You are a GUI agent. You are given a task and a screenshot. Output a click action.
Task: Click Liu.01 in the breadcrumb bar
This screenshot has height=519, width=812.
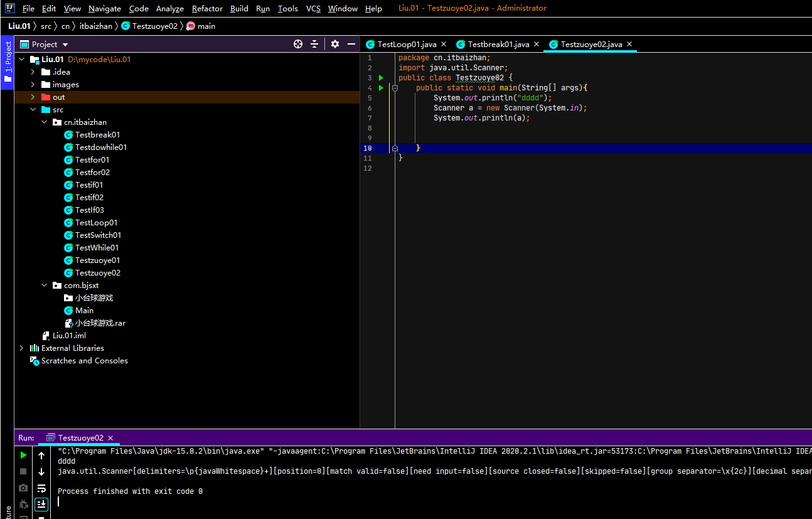19,26
